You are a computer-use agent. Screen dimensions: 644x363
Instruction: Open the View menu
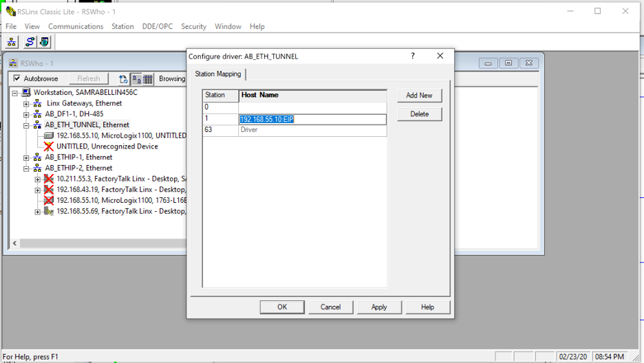click(32, 26)
